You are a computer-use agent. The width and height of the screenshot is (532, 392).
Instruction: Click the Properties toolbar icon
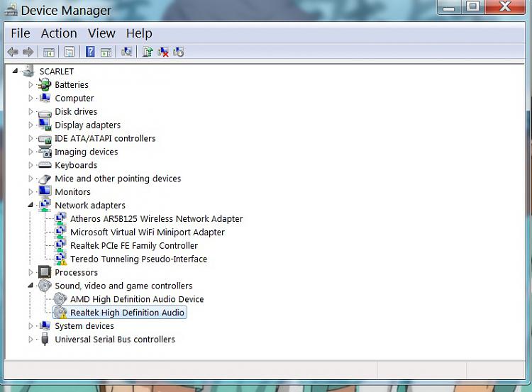[x=70, y=52]
